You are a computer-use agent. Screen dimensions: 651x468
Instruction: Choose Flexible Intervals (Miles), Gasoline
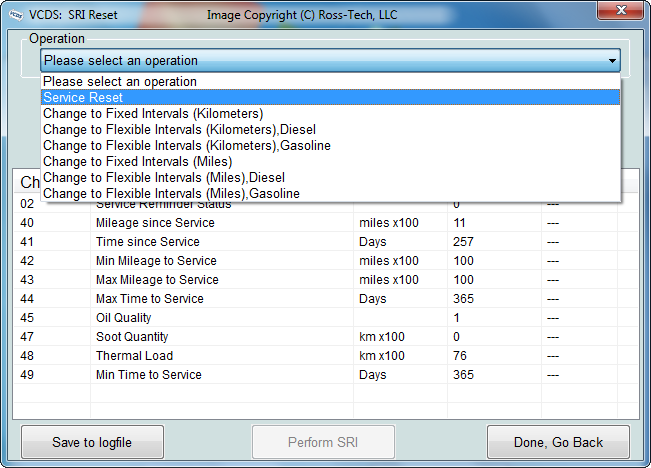[x=171, y=194]
